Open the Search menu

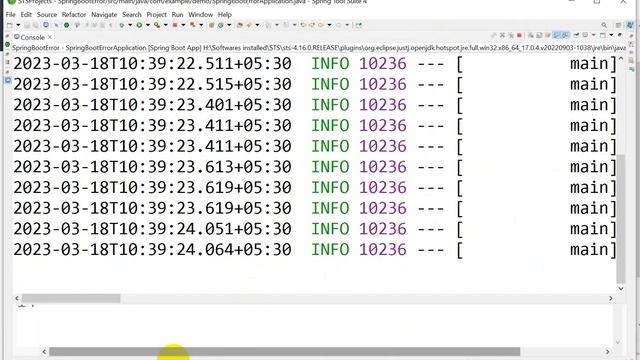click(x=132, y=15)
